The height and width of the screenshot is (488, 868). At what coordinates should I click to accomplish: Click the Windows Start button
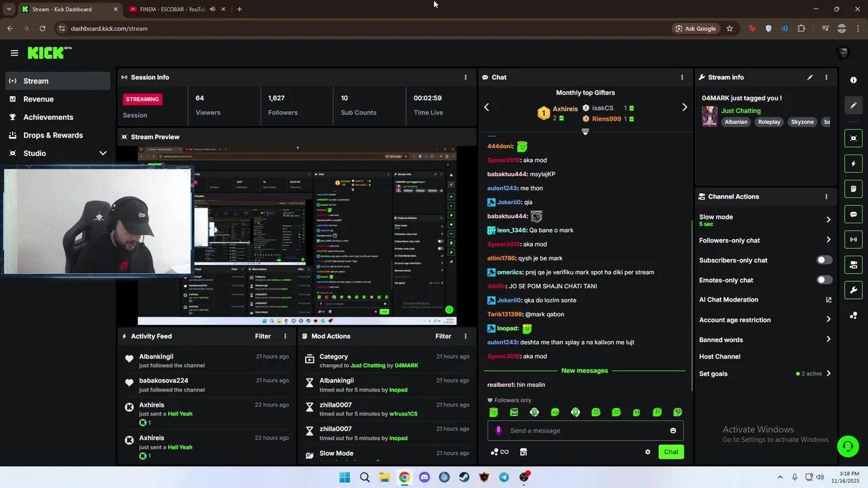tap(344, 477)
